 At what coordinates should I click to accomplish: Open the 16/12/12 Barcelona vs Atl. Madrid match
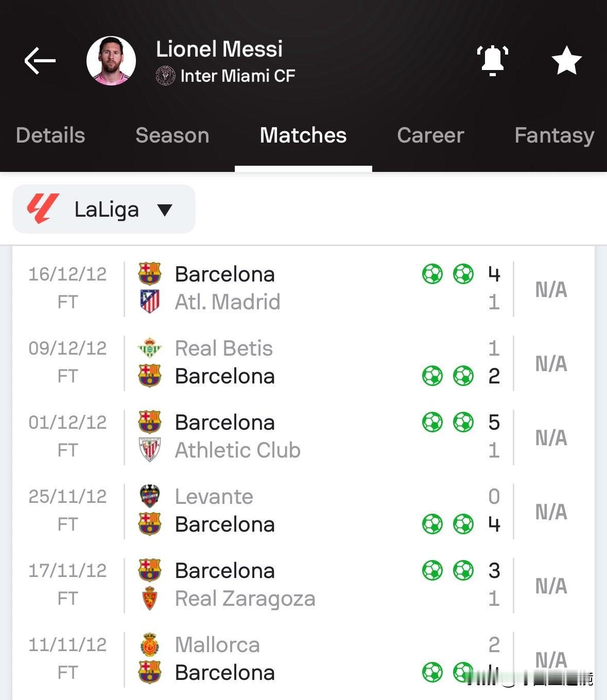(304, 288)
